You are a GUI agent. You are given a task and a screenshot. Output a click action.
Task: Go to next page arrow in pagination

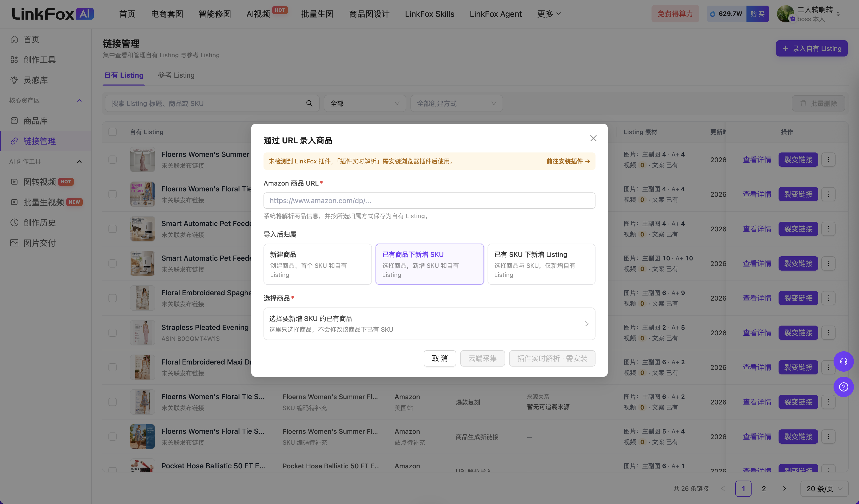pos(784,489)
